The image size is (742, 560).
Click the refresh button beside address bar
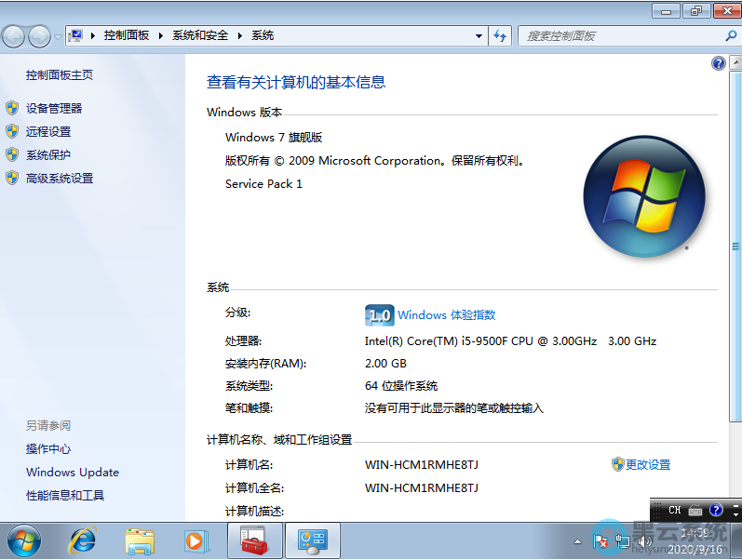point(501,36)
